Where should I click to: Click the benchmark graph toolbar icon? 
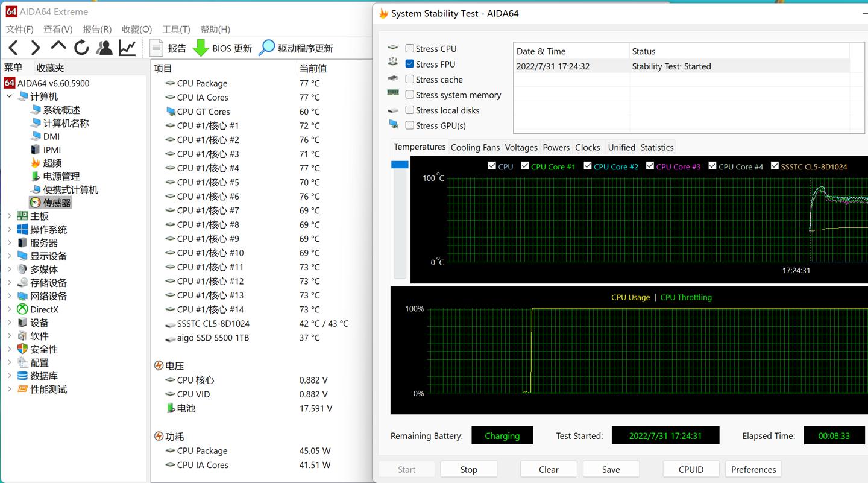point(127,48)
